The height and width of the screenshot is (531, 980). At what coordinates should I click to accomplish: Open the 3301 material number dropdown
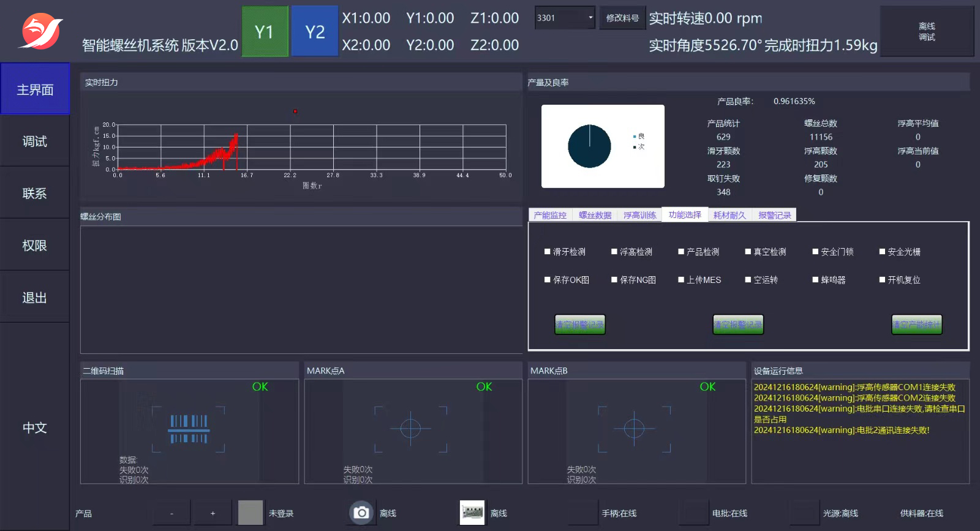(590, 18)
